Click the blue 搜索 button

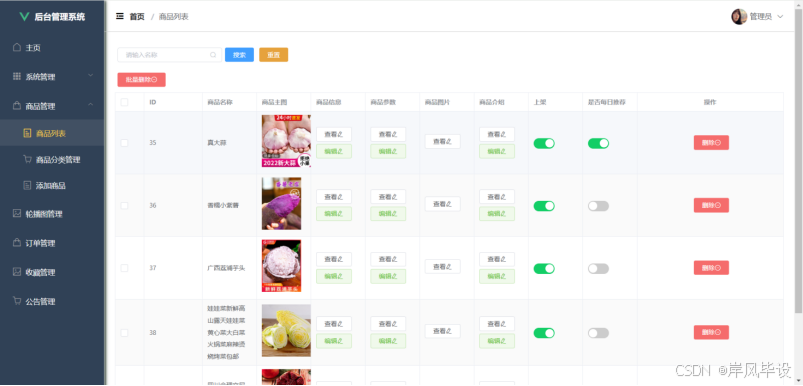pos(239,55)
